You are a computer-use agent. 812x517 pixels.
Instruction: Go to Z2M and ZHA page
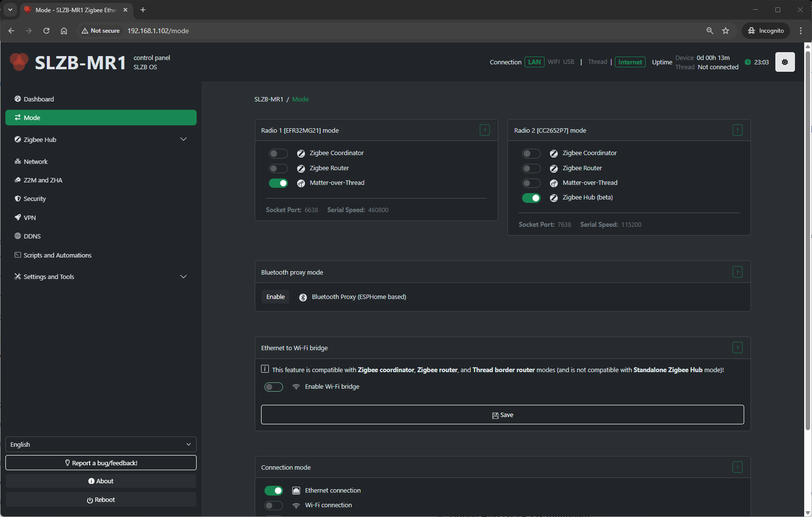coord(43,180)
